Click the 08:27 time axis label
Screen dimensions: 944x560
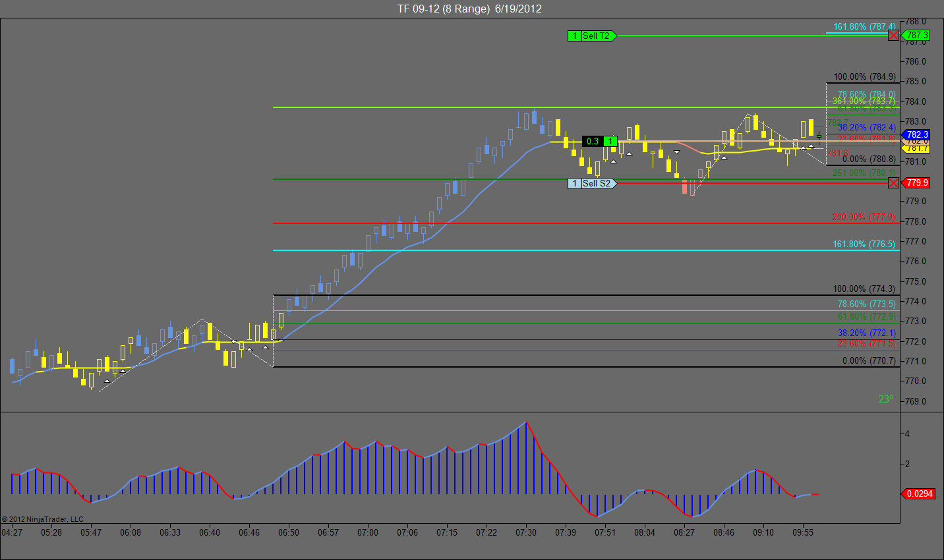(684, 532)
